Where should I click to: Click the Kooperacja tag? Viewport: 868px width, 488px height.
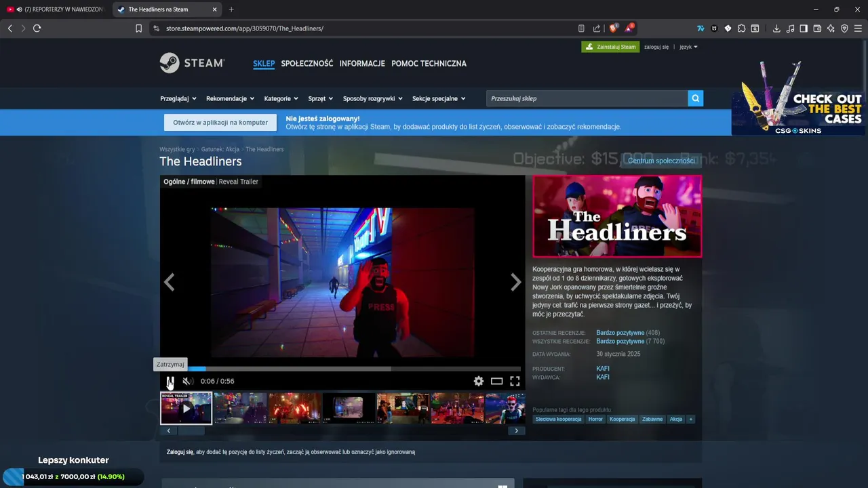[623, 419]
